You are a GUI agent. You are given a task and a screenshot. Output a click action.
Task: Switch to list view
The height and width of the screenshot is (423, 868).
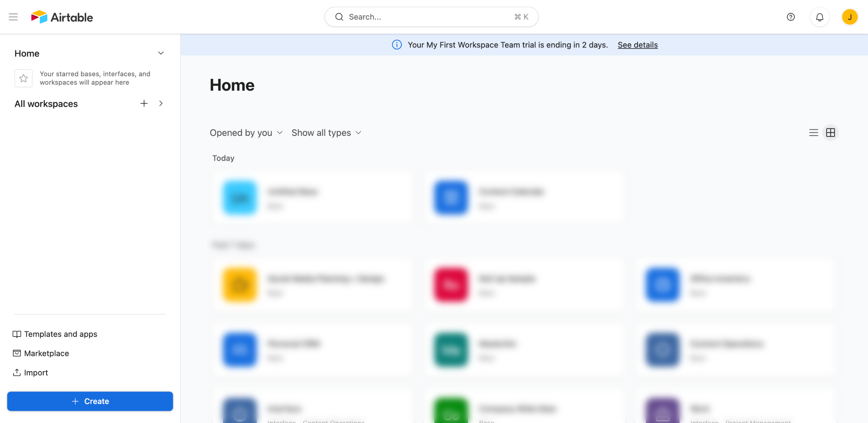[813, 133]
